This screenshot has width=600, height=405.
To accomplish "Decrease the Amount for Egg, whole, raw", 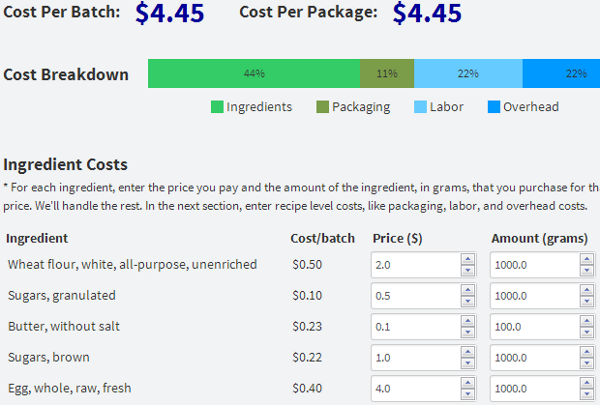I will [587, 393].
